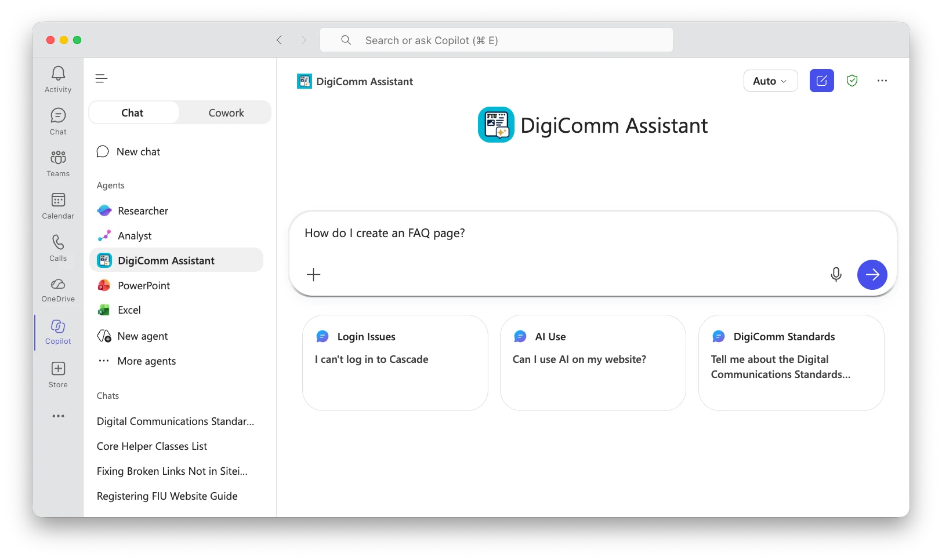Open the OneDrive cloud icon

tap(58, 290)
